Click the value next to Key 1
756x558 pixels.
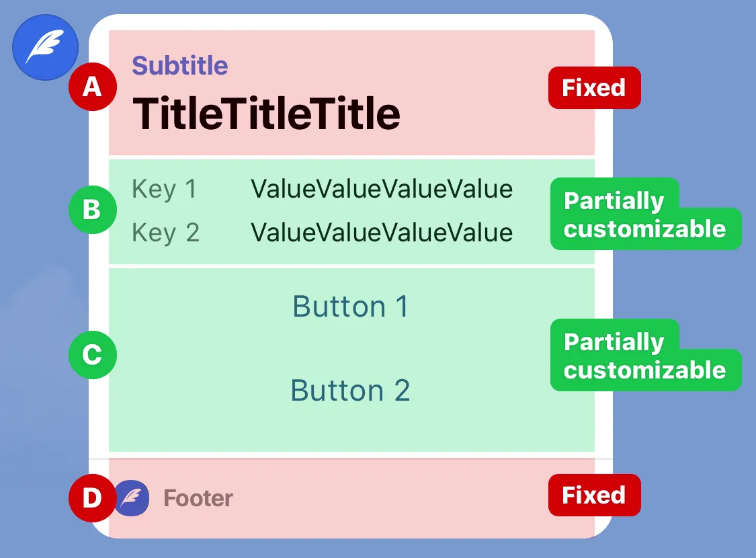[x=382, y=189]
